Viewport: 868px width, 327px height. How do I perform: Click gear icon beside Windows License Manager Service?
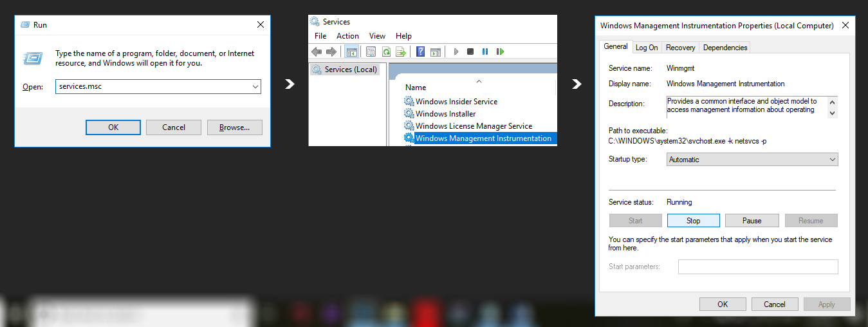(x=409, y=126)
